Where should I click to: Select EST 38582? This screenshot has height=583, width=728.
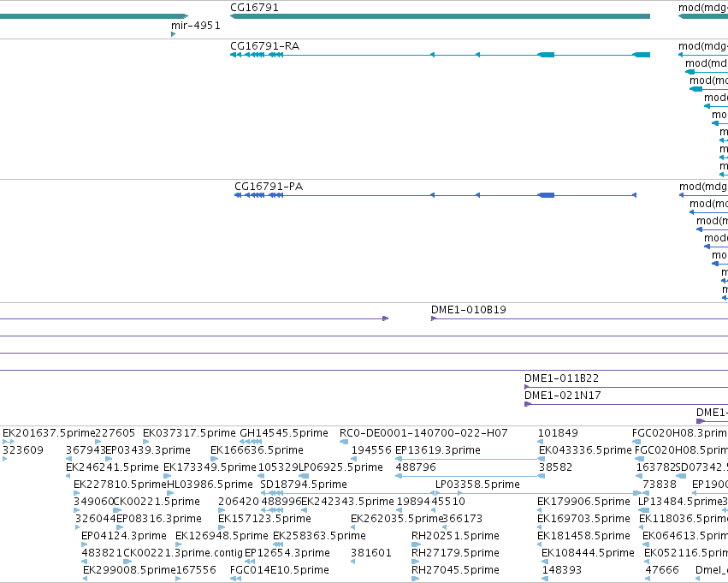(x=555, y=467)
